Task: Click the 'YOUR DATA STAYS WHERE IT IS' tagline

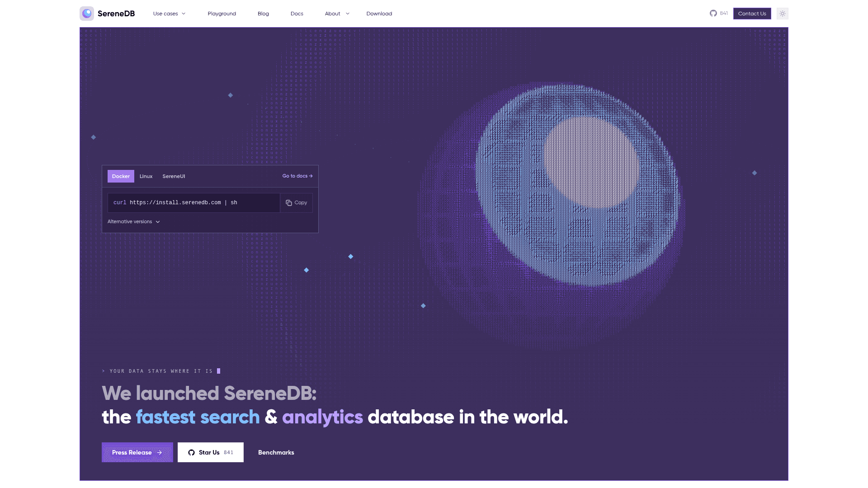Action: click(x=161, y=371)
